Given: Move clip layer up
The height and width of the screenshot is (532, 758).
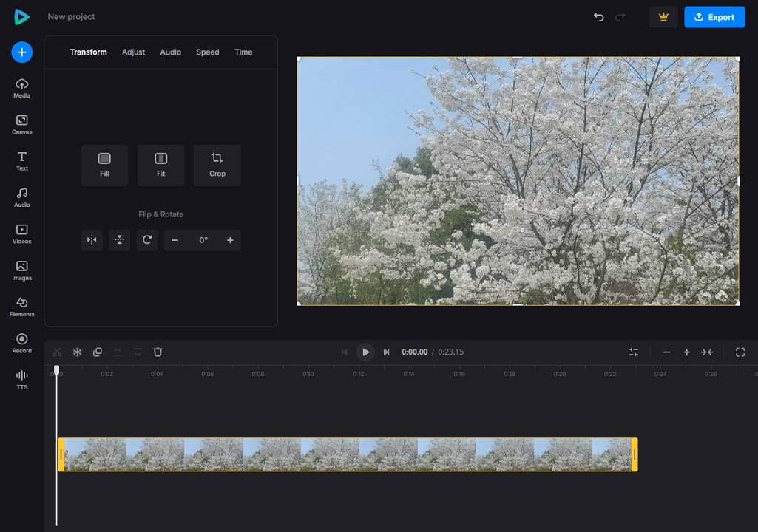Looking at the screenshot, I should tap(118, 352).
